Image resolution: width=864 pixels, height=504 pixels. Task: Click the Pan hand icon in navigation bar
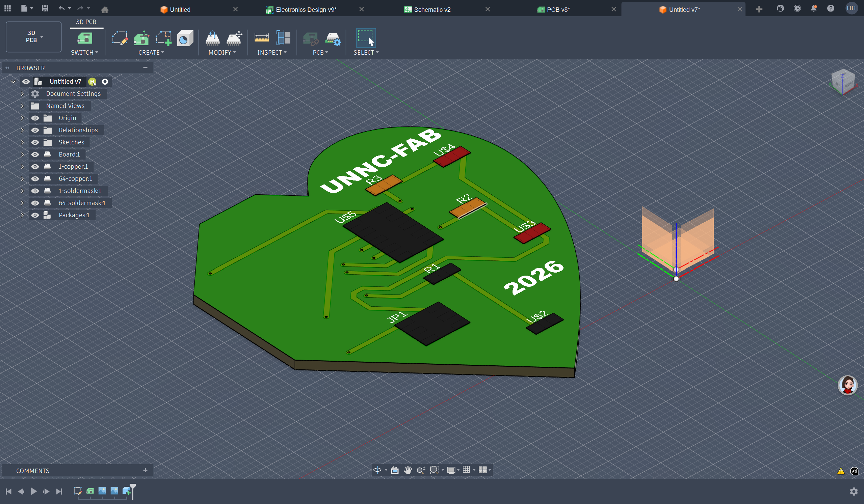pos(408,470)
